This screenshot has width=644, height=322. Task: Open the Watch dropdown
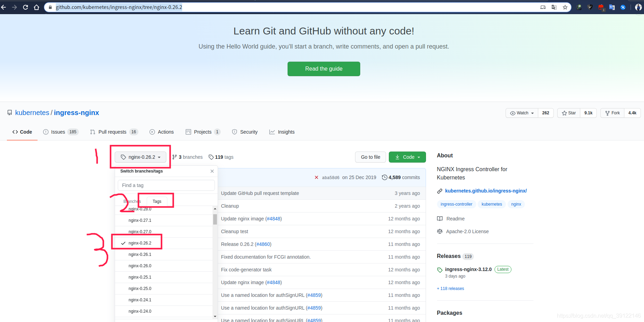(x=522, y=113)
